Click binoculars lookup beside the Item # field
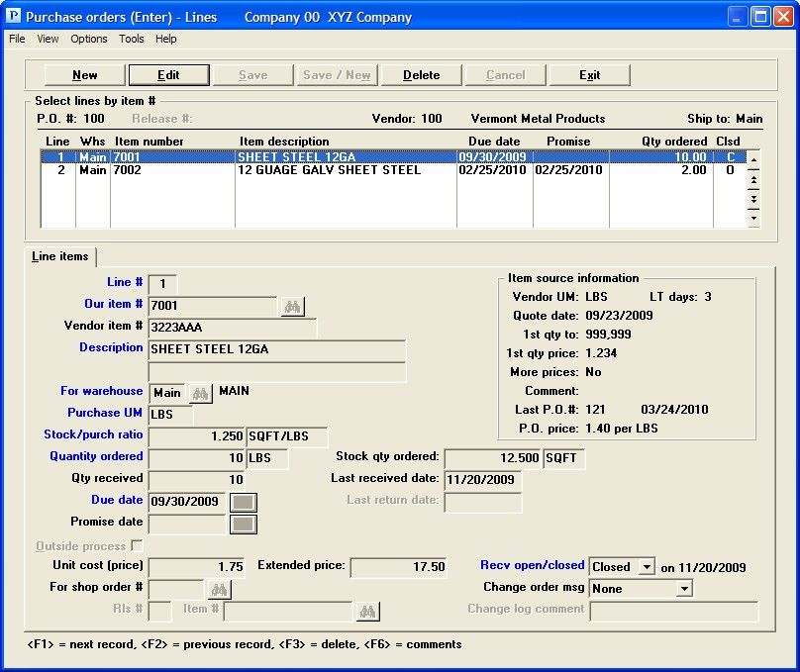Screen dimensions: 800x672 [x=367, y=612]
